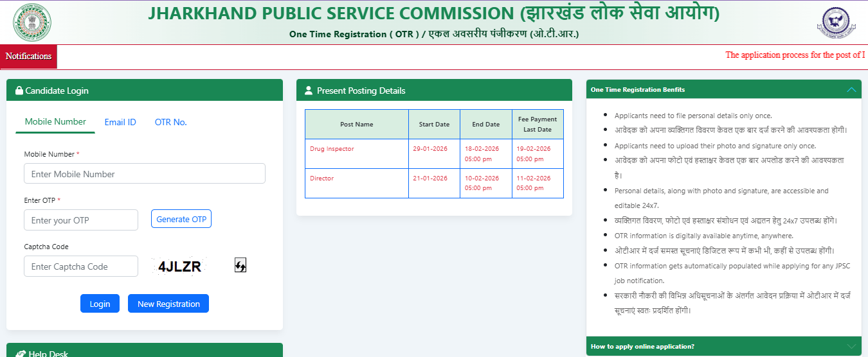This screenshot has height=357, width=868.
Task: Click the New Registration button
Action: point(168,304)
